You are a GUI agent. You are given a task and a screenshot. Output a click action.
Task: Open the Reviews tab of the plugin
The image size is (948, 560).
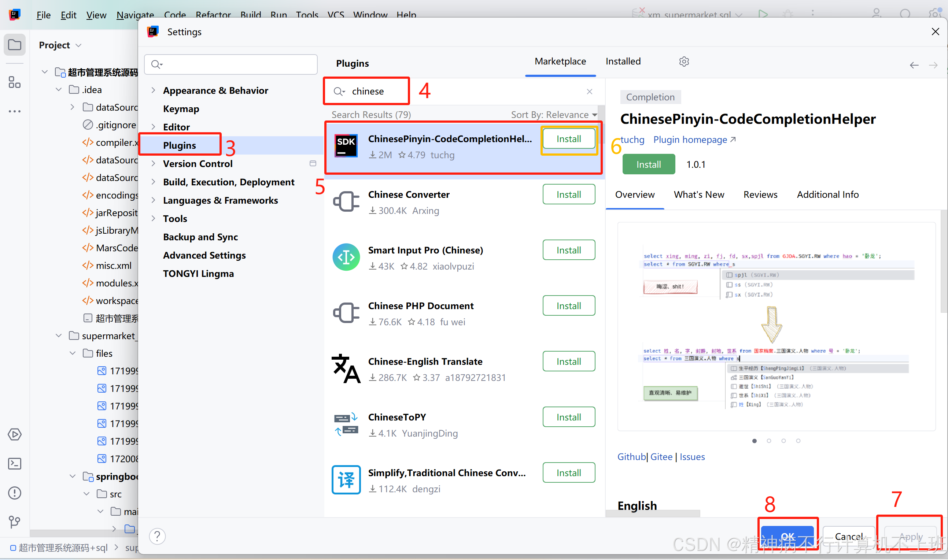click(760, 195)
